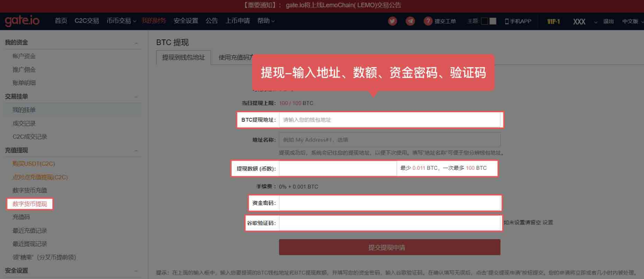Image resolution: width=644 pixels, height=279 pixels.
Task: Open 充值码 in the sidebar
Action: click(21, 217)
